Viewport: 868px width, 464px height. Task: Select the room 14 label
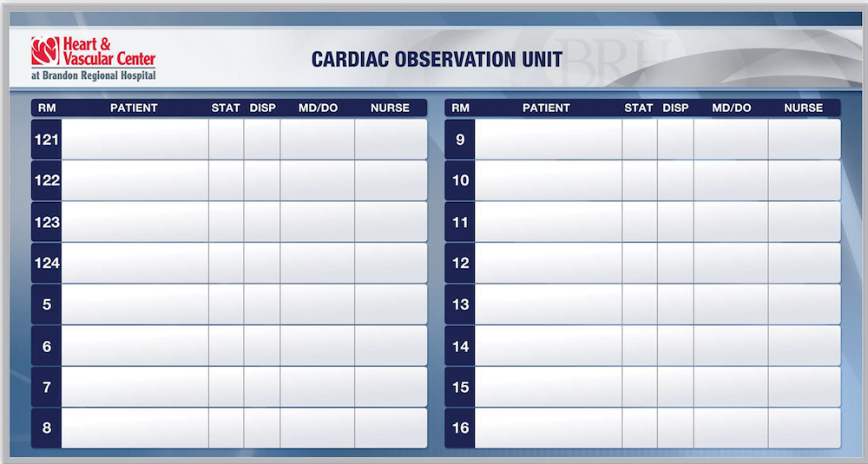[460, 346]
